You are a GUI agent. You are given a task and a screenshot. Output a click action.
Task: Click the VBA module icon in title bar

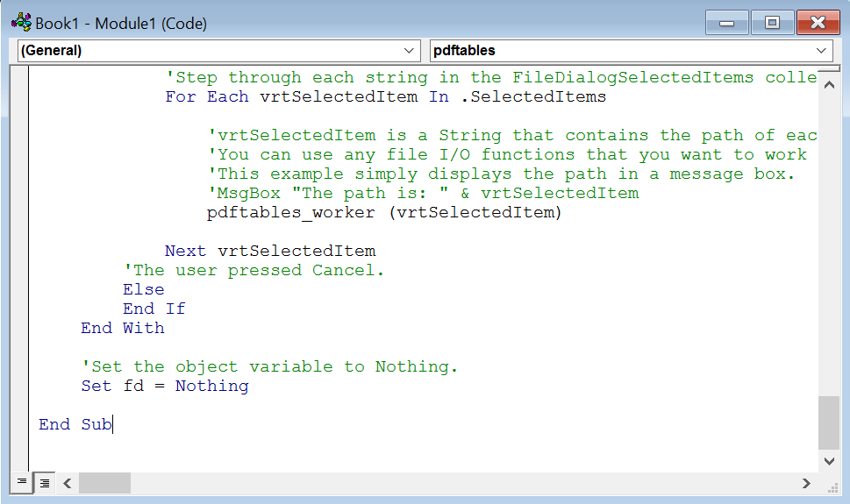21,23
